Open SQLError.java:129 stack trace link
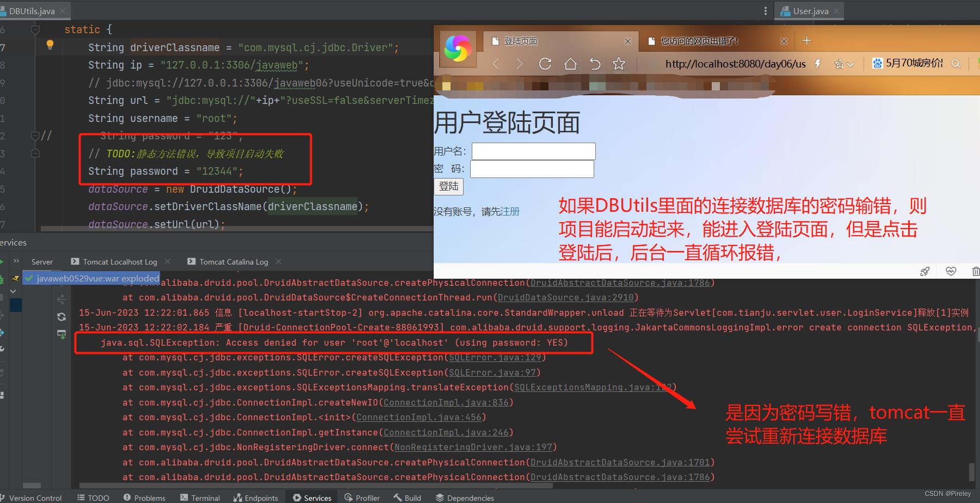Image resolution: width=980 pixels, height=503 pixels. pyautogui.click(x=495, y=358)
